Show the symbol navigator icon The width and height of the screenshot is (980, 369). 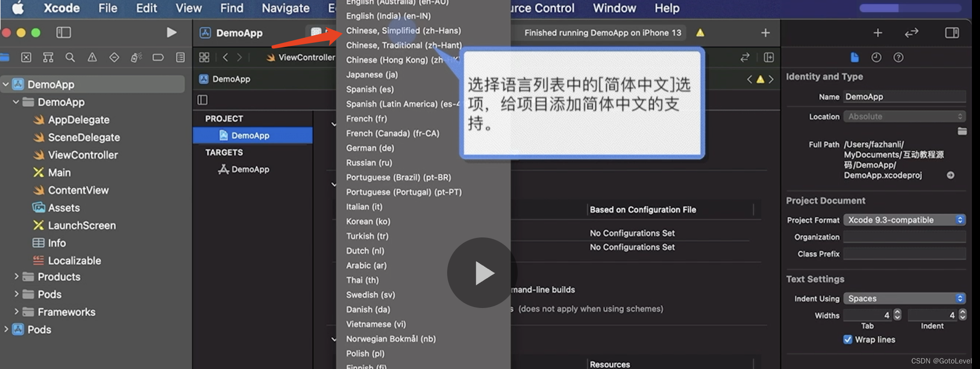[48, 57]
